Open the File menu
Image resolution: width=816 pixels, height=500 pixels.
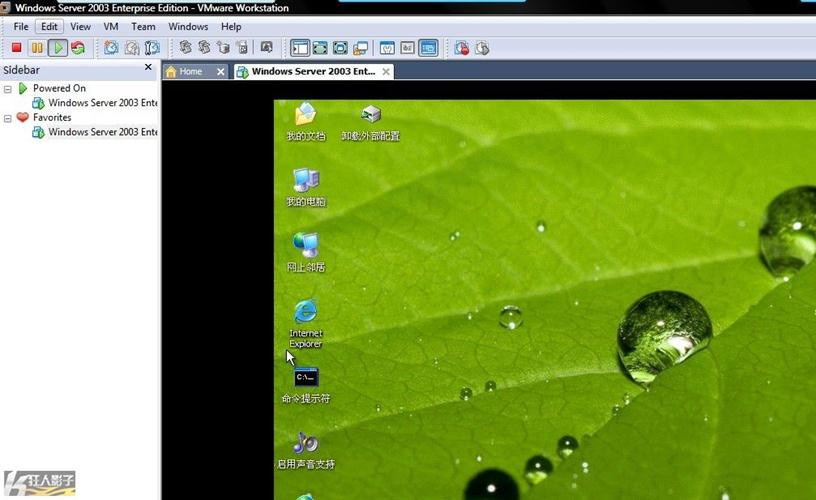click(x=21, y=27)
